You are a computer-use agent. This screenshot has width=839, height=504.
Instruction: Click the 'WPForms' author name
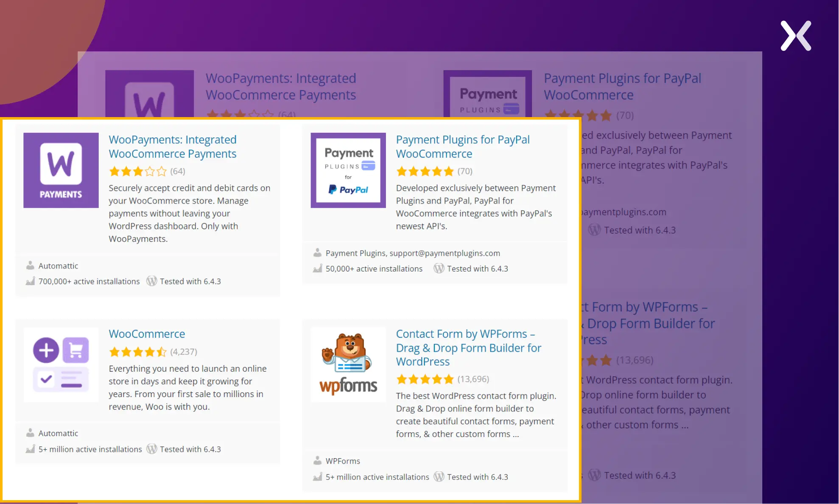343,461
